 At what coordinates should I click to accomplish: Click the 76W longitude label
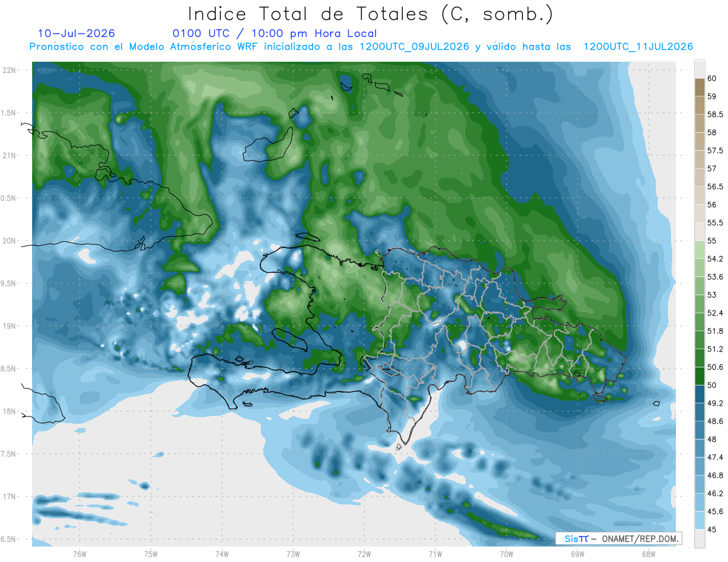pos(79,555)
